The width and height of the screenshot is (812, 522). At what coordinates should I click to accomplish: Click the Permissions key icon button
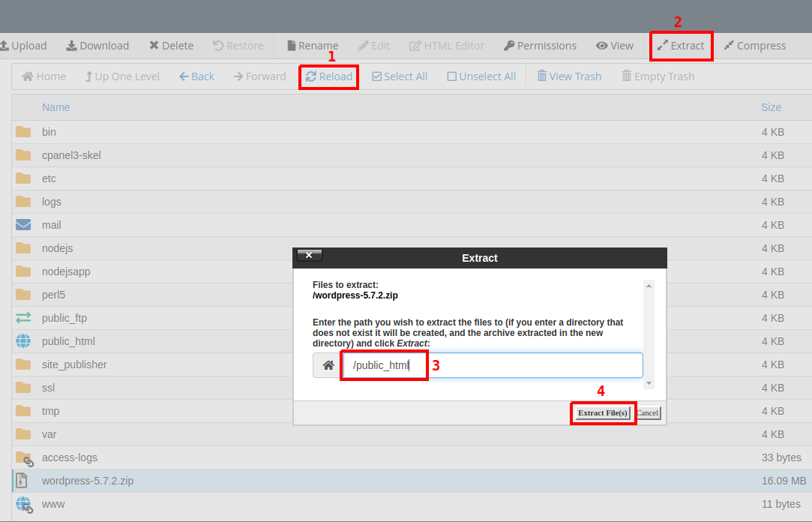pyautogui.click(x=540, y=46)
